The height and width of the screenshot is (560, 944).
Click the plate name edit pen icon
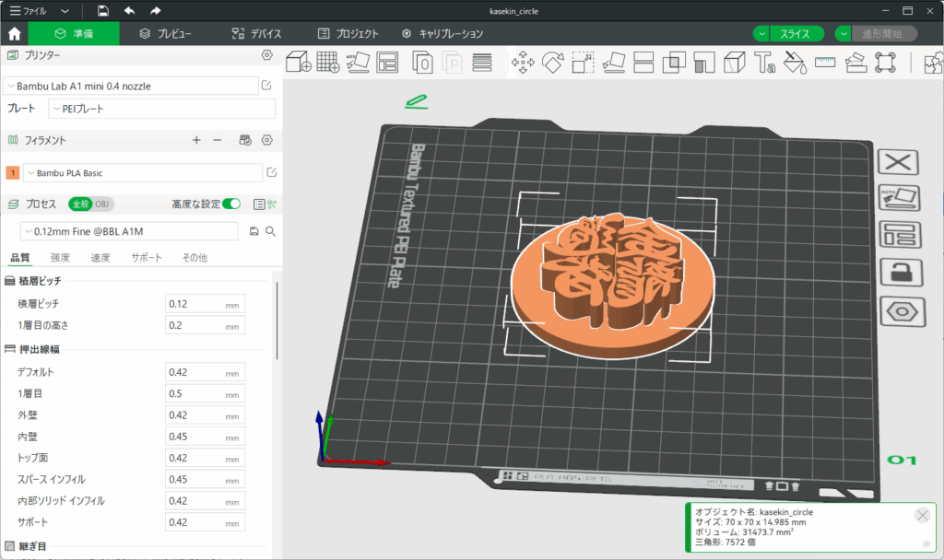pyautogui.click(x=416, y=101)
